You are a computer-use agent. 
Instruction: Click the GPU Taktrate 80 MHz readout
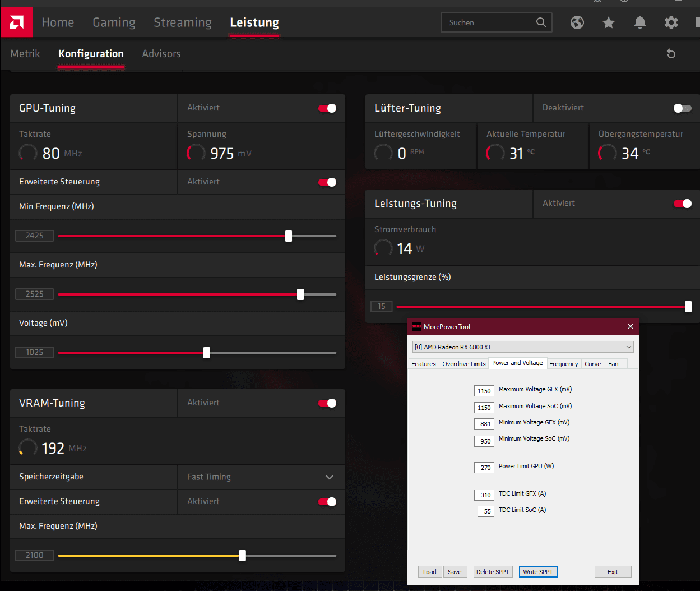(x=50, y=153)
